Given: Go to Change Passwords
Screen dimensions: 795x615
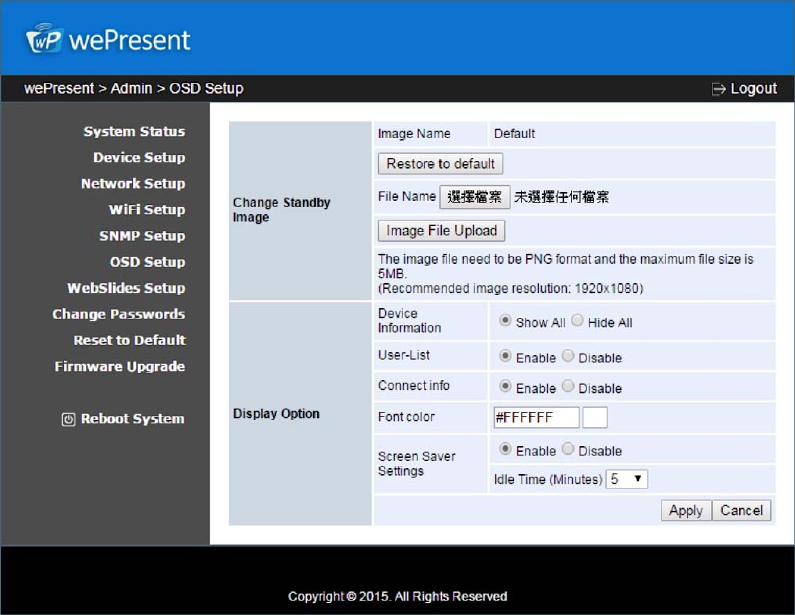Looking at the screenshot, I should pos(119,314).
